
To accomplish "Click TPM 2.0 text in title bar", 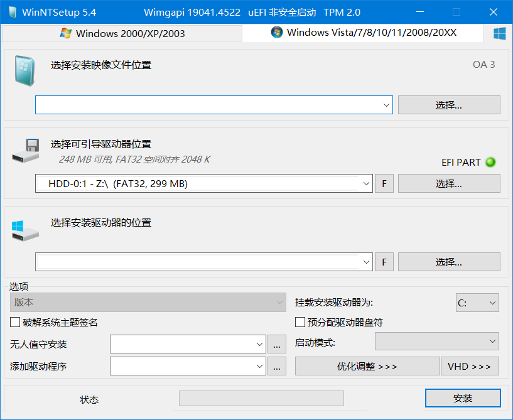I will [342, 13].
